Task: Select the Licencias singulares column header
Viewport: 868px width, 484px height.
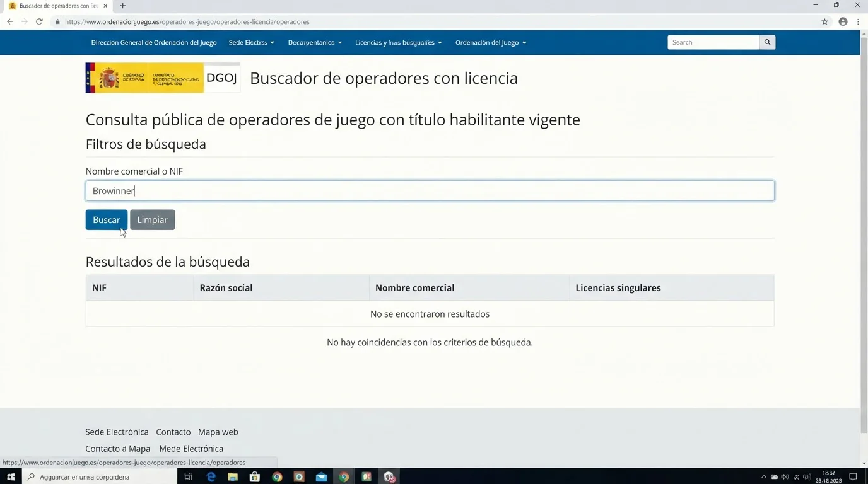Action: [x=672, y=288]
